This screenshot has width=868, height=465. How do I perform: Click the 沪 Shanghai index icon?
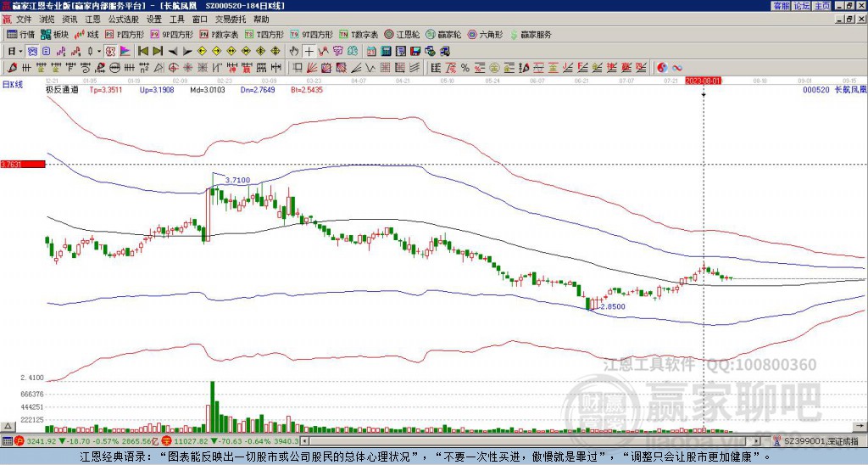pos(20,441)
